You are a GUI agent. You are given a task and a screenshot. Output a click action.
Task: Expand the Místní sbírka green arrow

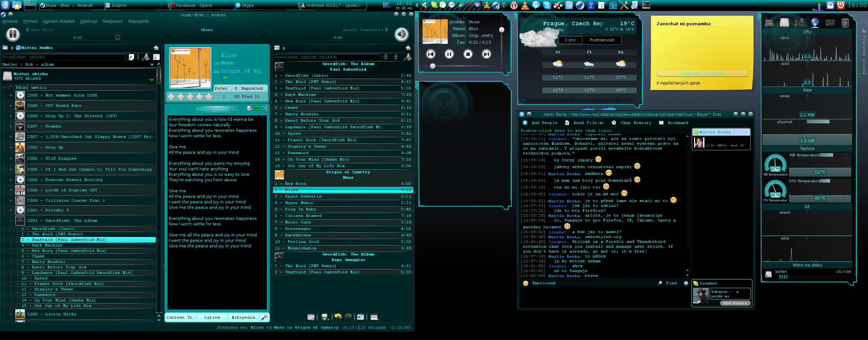click(x=151, y=80)
